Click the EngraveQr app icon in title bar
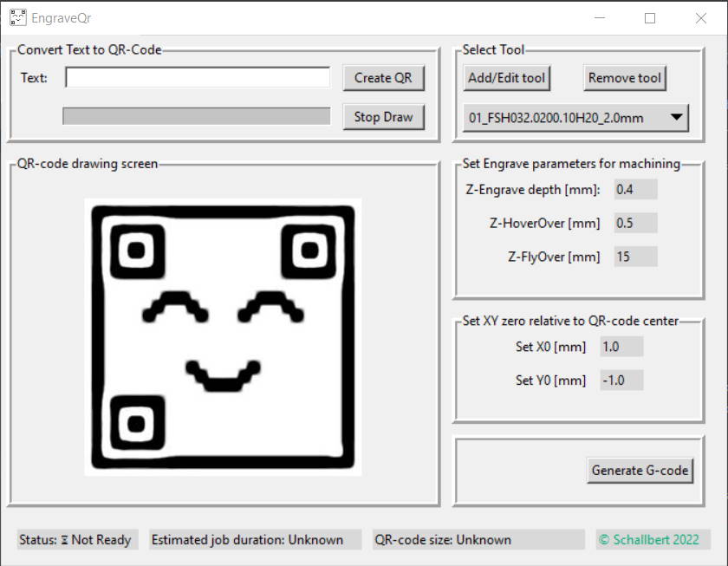Viewport: 728px width, 566px height. pyautogui.click(x=17, y=18)
